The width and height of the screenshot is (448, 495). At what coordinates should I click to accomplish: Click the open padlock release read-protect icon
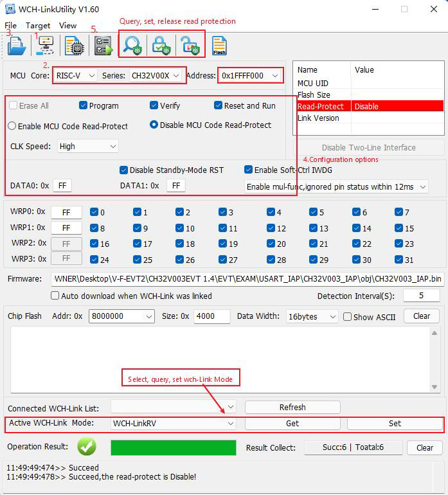[189, 46]
